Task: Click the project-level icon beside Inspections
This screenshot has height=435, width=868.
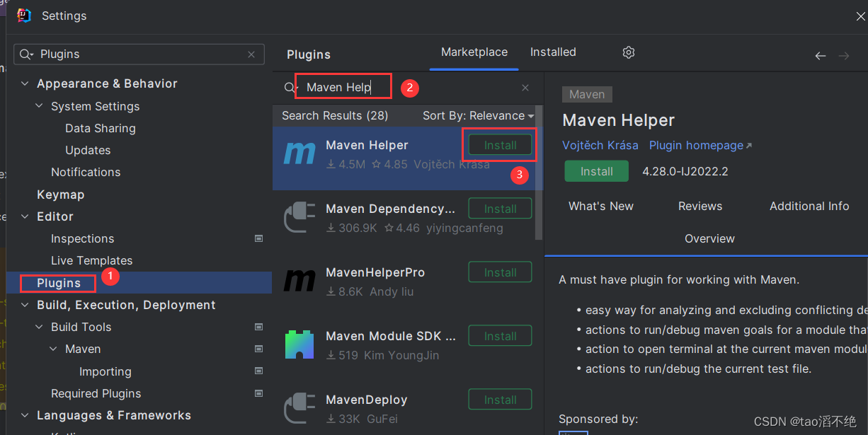Action: click(x=259, y=239)
